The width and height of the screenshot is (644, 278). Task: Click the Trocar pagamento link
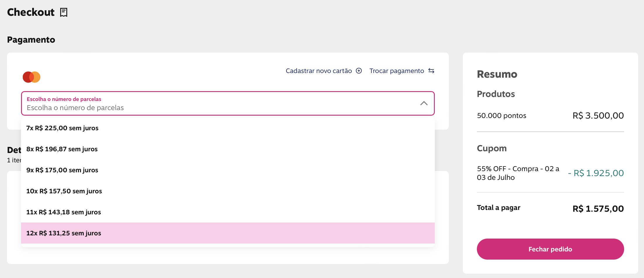(397, 71)
